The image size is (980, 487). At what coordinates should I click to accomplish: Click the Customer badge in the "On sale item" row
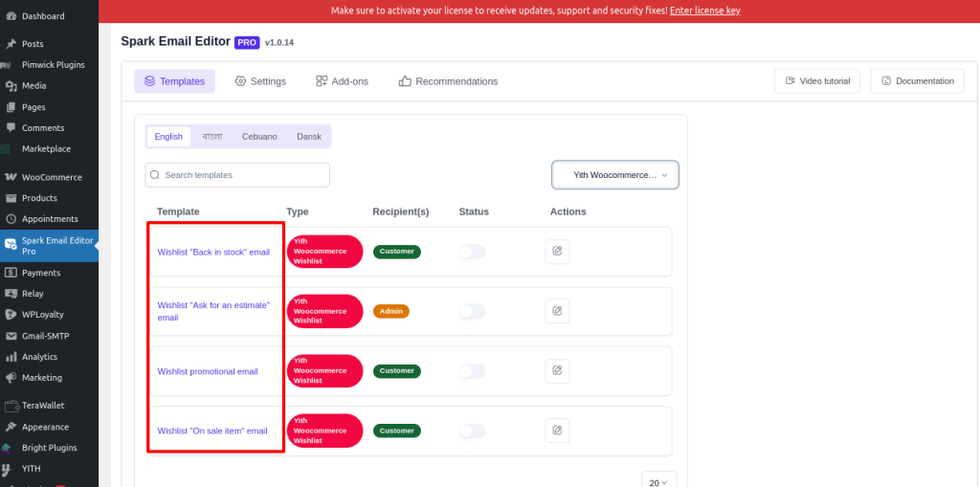click(x=397, y=431)
